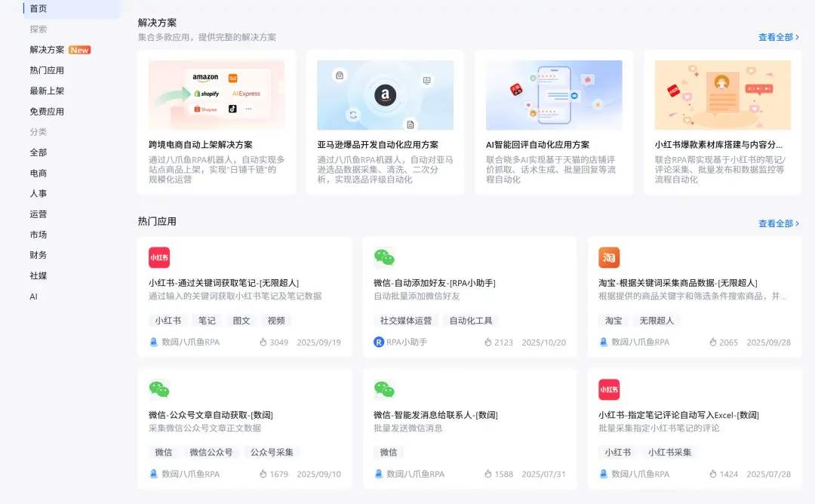Click author avatar on the 淘宝 card
The image size is (815, 504).
(603, 342)
